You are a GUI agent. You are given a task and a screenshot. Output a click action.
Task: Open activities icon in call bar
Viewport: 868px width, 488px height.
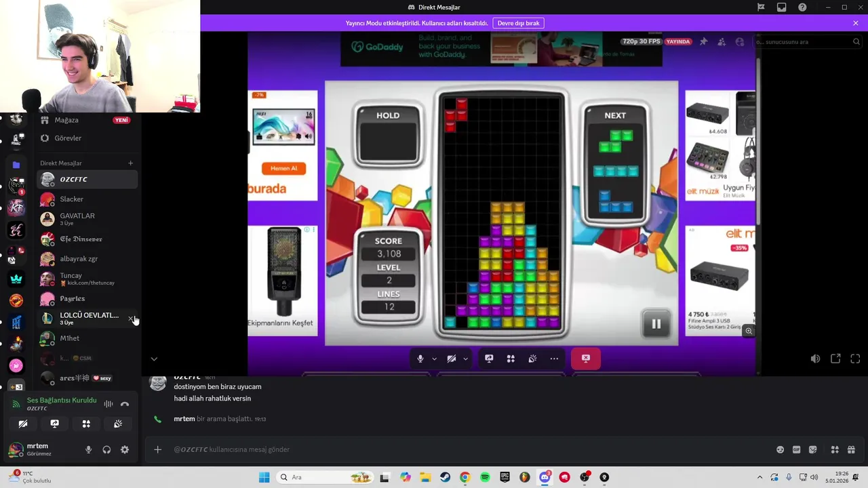511,359
